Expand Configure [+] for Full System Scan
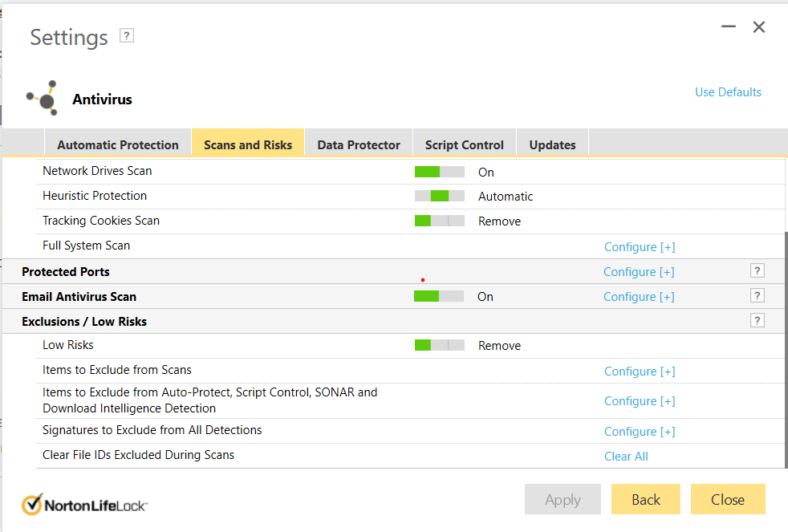The height and width of the screenshot is (532, 788). 639,247
